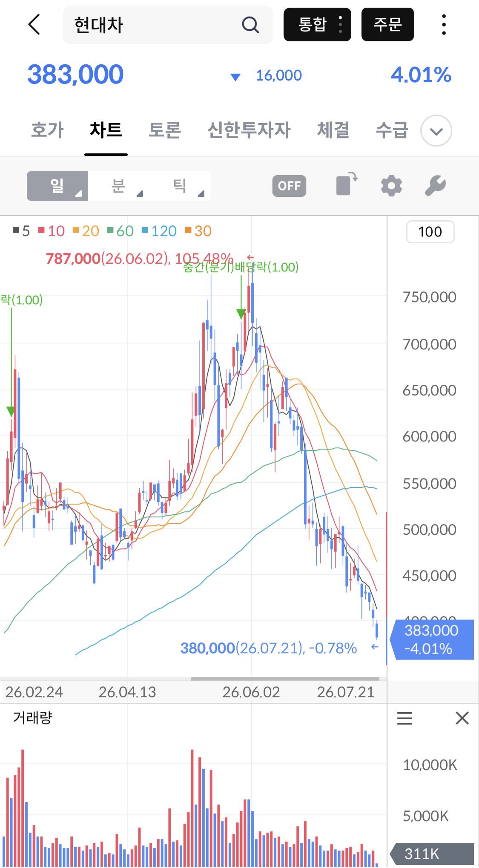The image size is (479, 868).
Task: Expand more tabs with chevron circle
Action: (x=436, y=131)
